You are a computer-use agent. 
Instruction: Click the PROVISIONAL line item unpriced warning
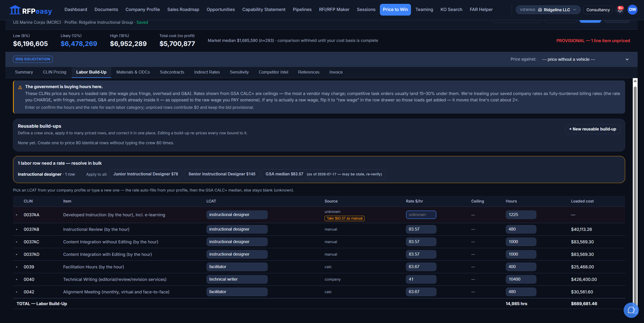tap(593, 41)
